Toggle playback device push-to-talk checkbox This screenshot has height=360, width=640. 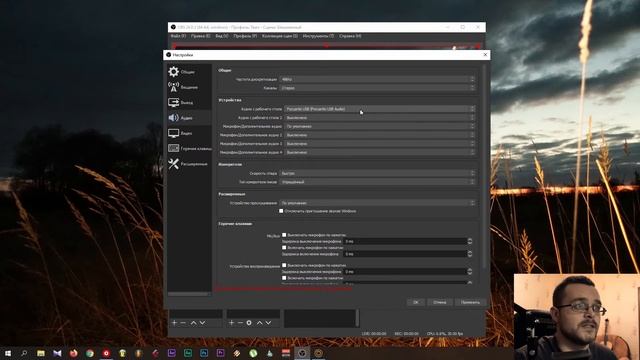(284, 278)
